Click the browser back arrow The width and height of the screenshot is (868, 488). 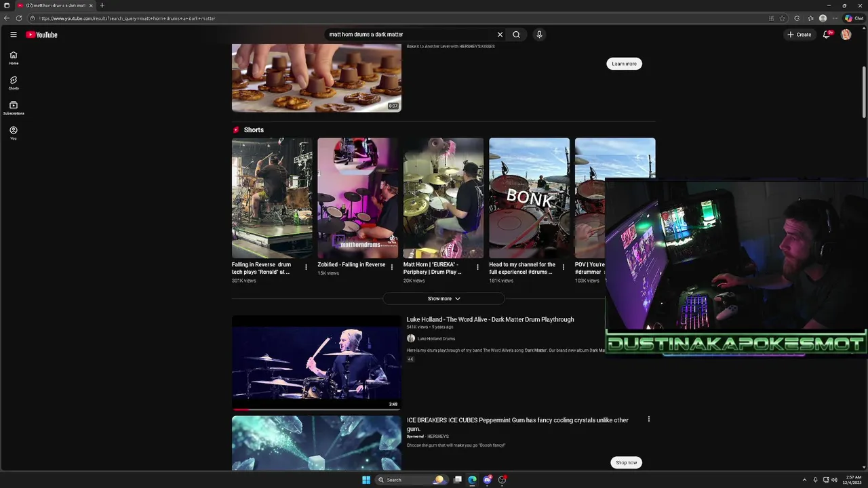click(x=7, y=18)
